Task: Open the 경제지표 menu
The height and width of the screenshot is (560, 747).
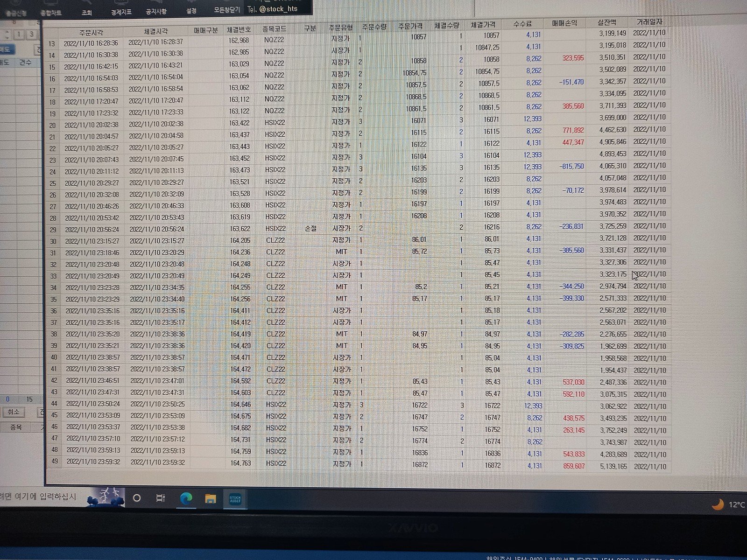Action: 121,12
